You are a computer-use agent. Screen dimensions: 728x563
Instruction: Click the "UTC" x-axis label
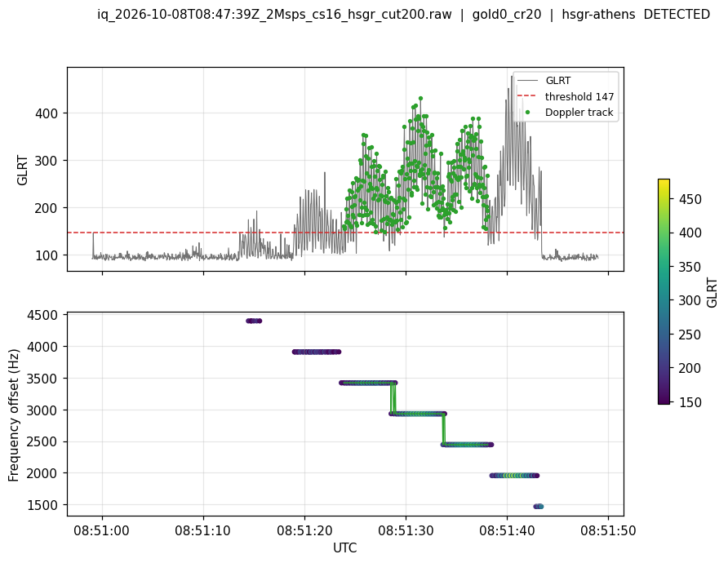click(x=345, y=548)
